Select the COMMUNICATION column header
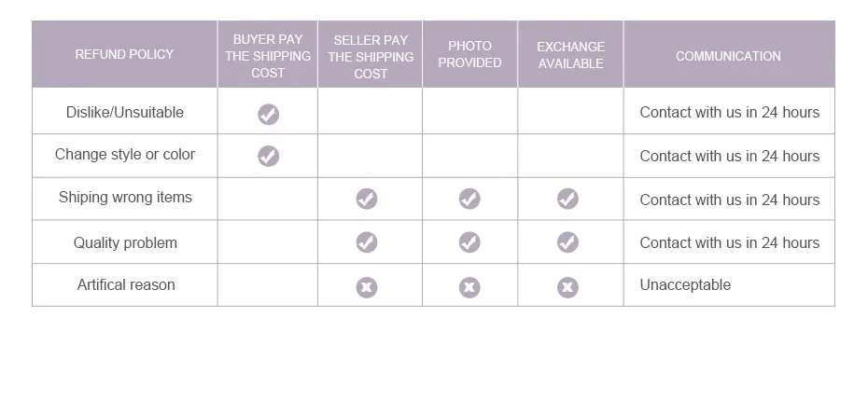Viewport: 868px width, 400px height. [729, 54]
